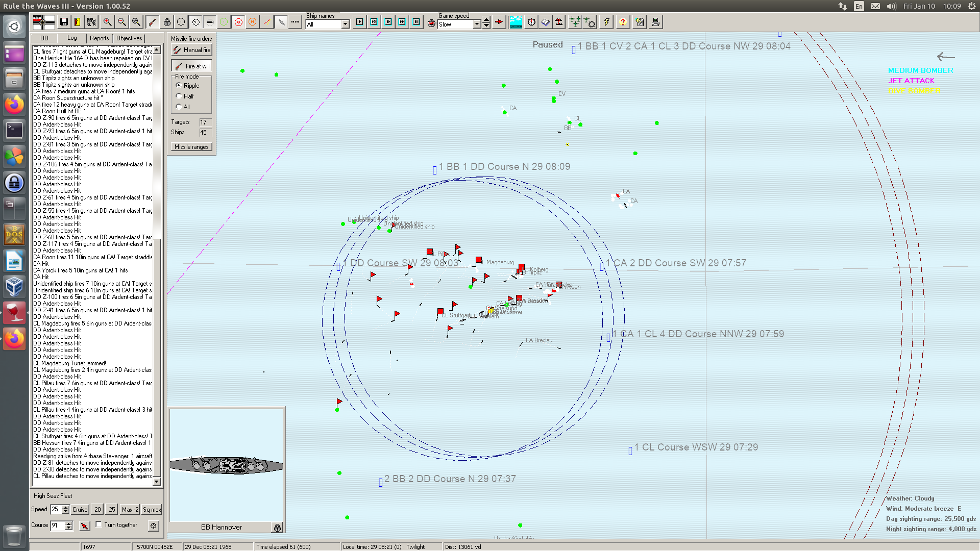The width and height of the screenshot is (980, 551).
Task: Click the Course value spinner arrows
Action: click(x=69, y=525)
